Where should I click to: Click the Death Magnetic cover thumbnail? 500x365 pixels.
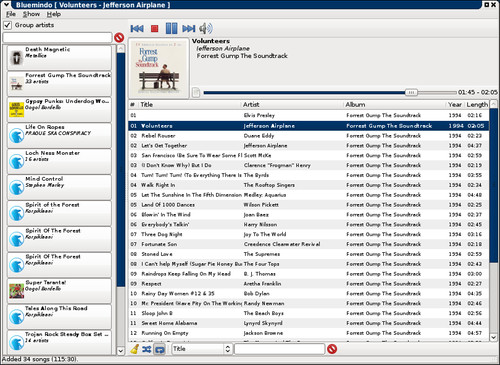tap(16, 58)
